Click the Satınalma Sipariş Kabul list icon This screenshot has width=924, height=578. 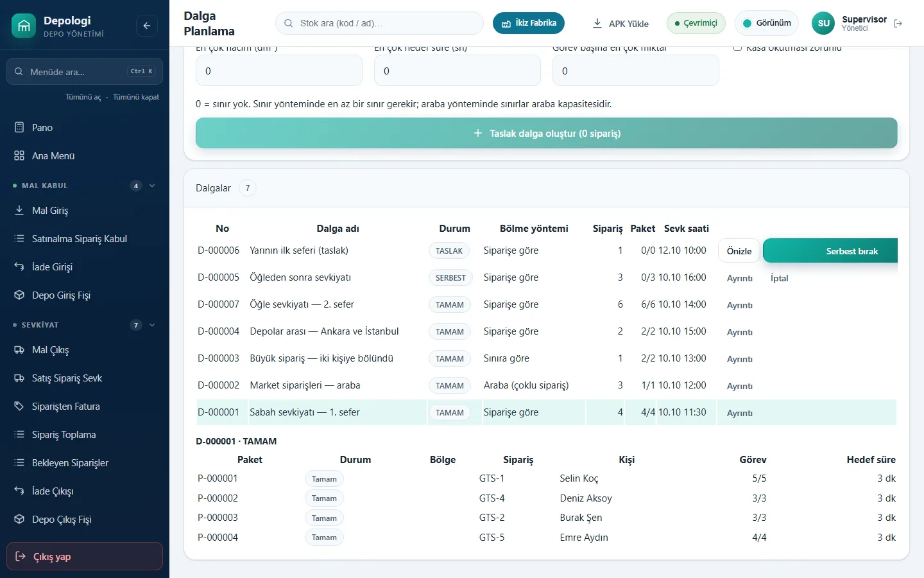click(19, 238)
